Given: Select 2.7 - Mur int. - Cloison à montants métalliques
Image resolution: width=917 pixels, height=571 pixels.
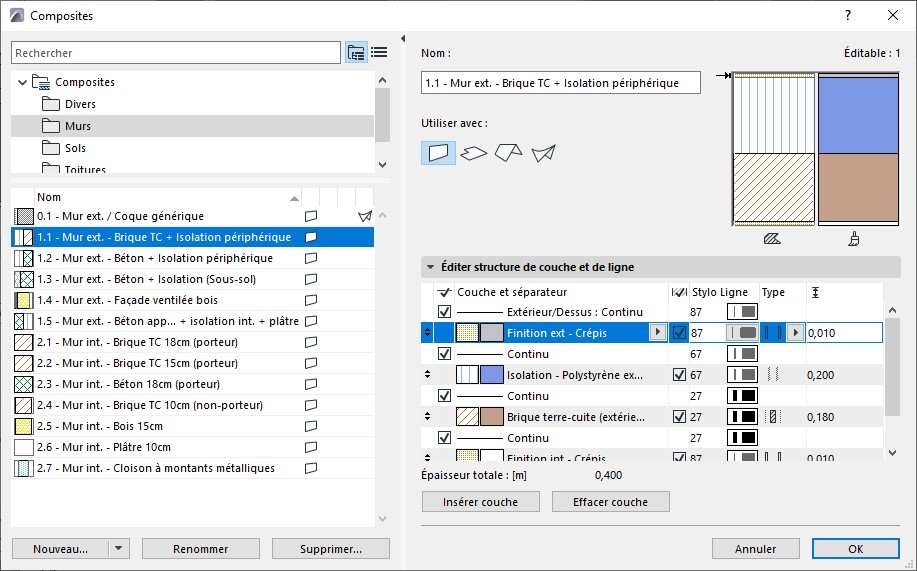Looking at the screenshot, I should coord(192,469).
